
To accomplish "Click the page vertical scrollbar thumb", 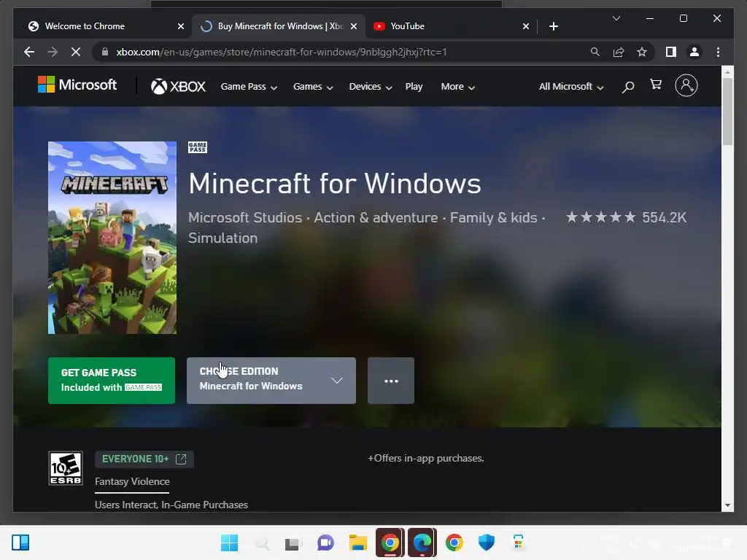I will (x=727, y=111).
